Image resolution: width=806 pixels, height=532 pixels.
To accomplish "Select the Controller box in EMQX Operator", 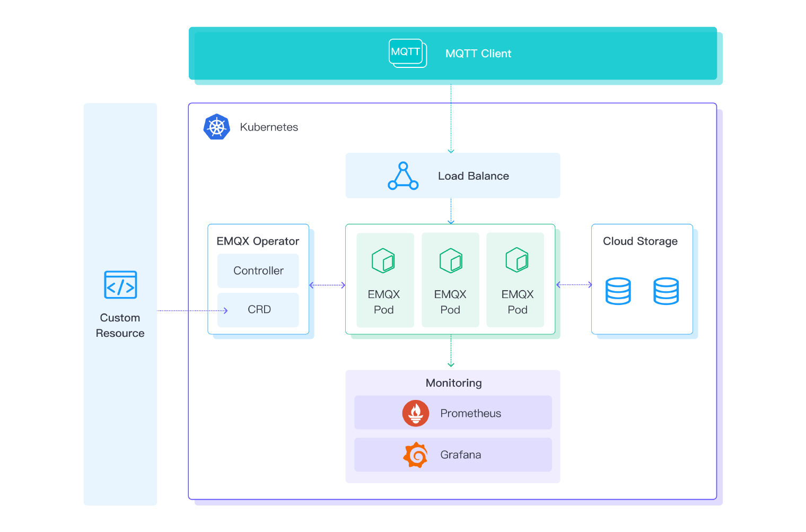I will (x=258, y=271).
